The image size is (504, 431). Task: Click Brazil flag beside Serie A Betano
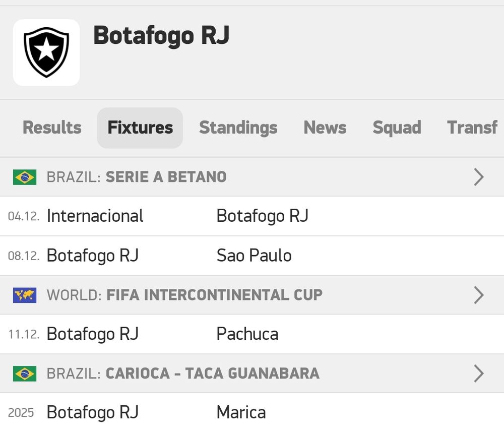25,177
